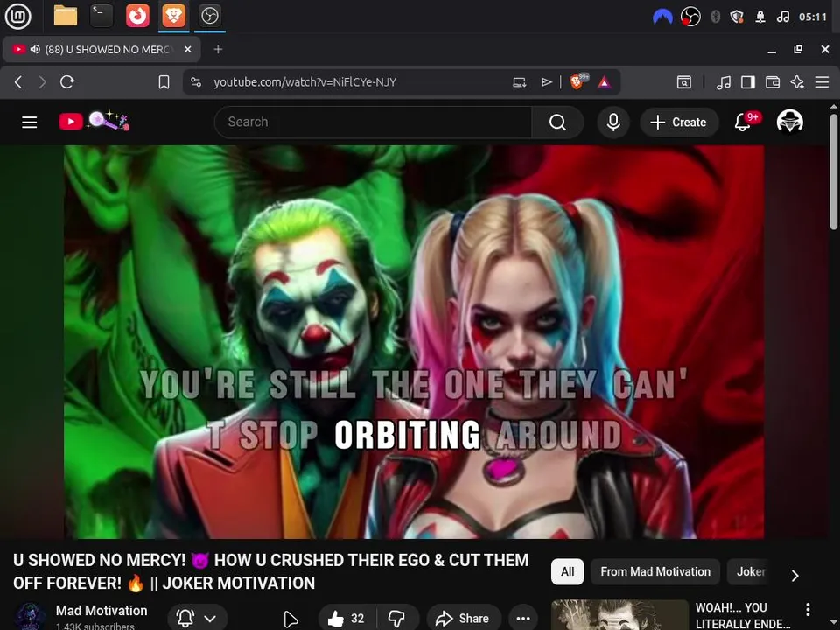Open the YouTube guide hamburger menu
This screenshot has width=840, height=630.
(30, 122)
